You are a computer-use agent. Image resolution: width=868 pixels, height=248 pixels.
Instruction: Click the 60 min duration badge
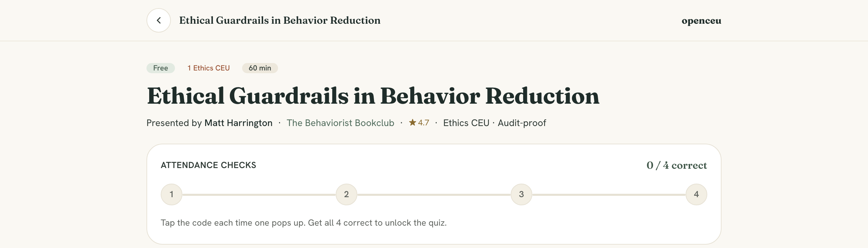(260, 68)
